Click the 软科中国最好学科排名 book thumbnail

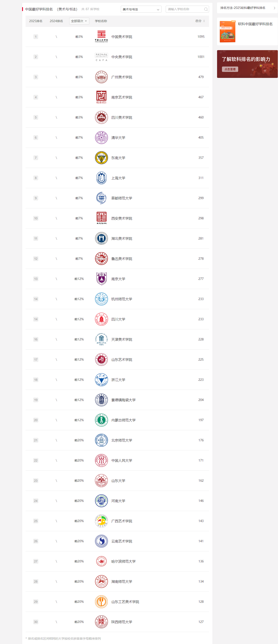[x=227, y=31]
